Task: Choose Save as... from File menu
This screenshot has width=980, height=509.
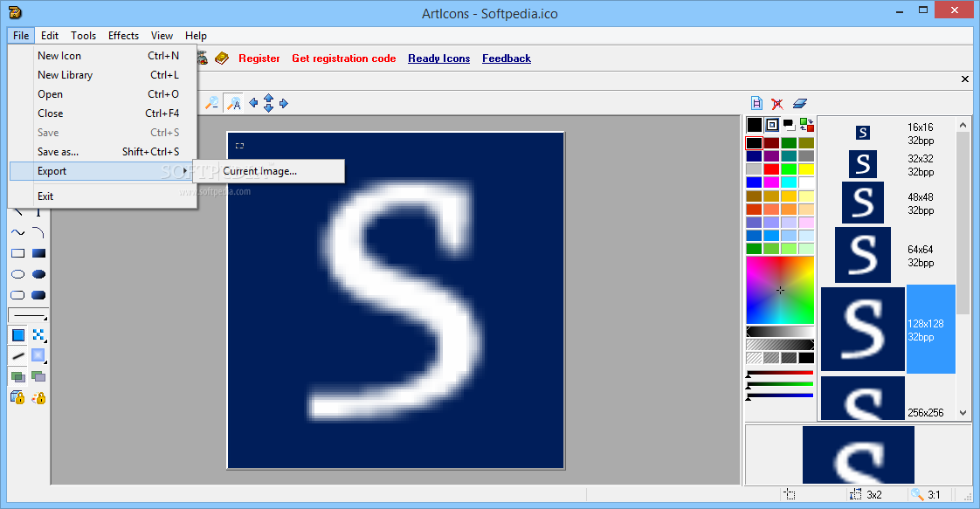Action: click(103, 152)
